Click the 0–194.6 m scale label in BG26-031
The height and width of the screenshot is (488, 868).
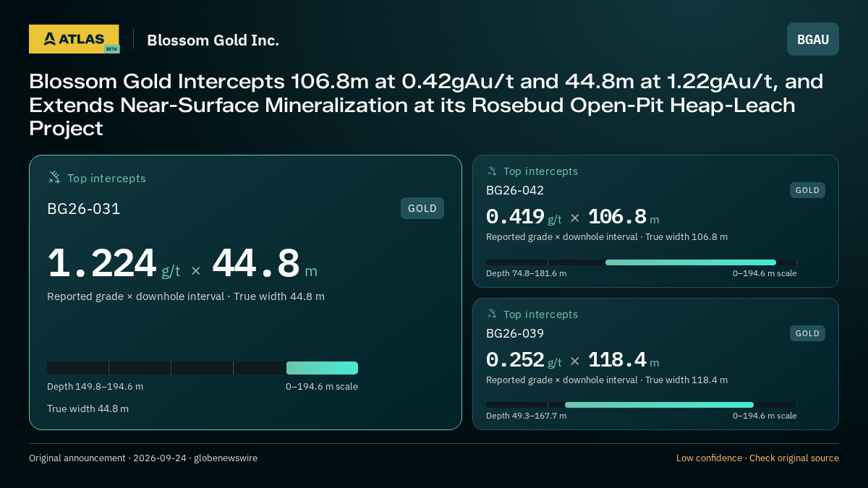click(322, 386)
